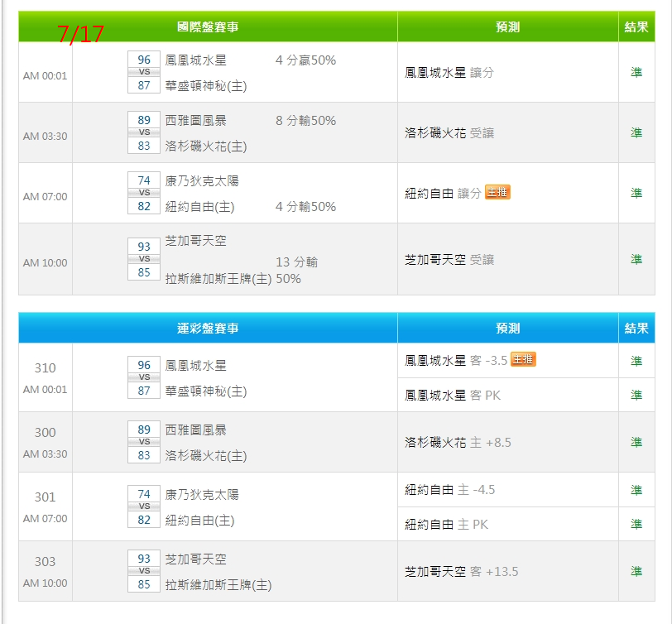
Task: Click the 結果 column header in 運彩盤賽事
Action: tap(636, 329)
